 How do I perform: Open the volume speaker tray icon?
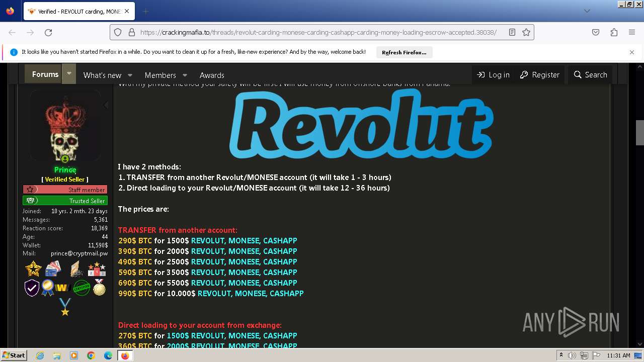(x=572, y=355)
